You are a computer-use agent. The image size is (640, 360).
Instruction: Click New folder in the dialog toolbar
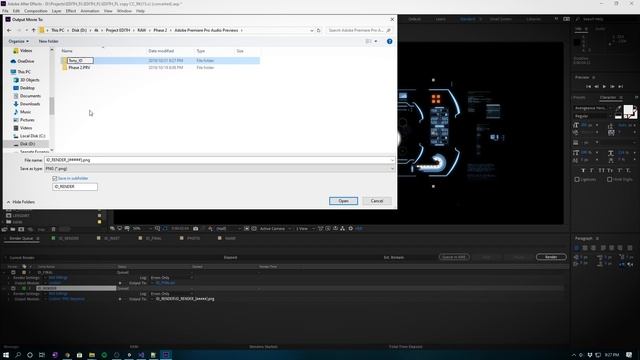tap(48, 41)
